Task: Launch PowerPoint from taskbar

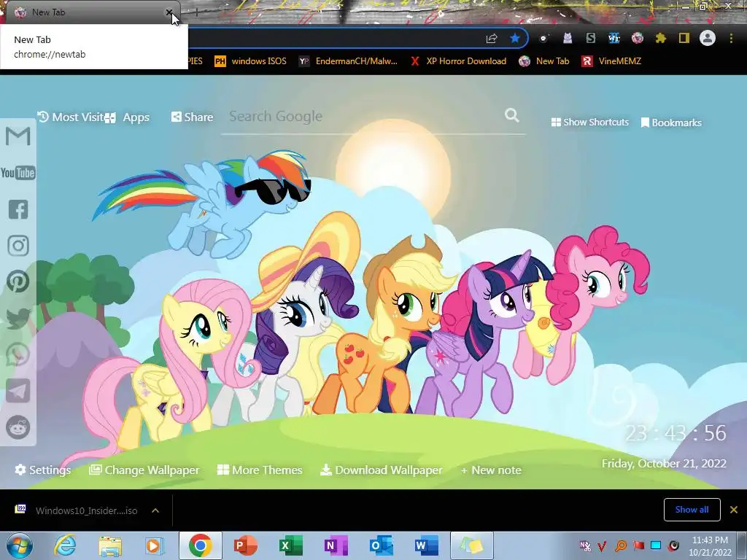Action: coord(246,545)
